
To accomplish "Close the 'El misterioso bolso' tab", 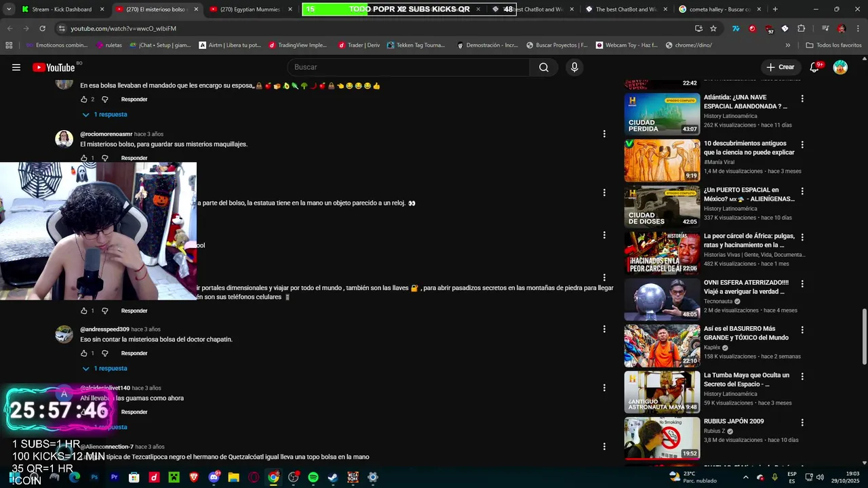I will point(196,9).
